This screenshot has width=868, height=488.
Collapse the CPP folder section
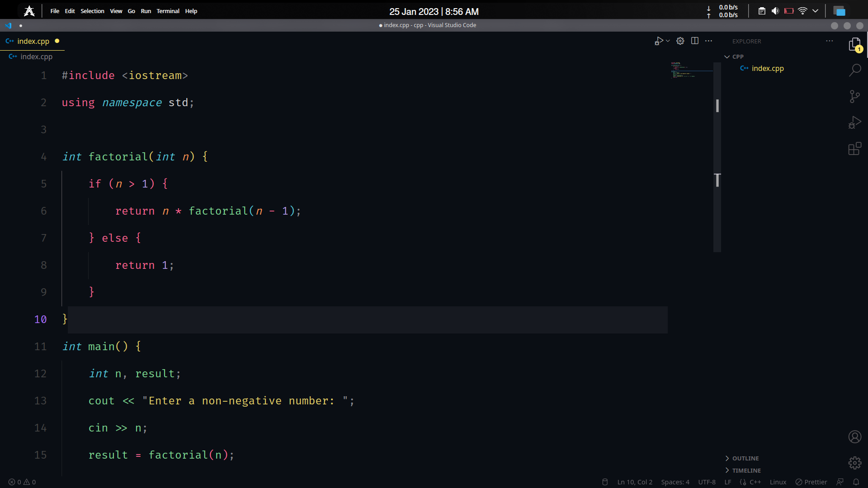tap(734, 56)
